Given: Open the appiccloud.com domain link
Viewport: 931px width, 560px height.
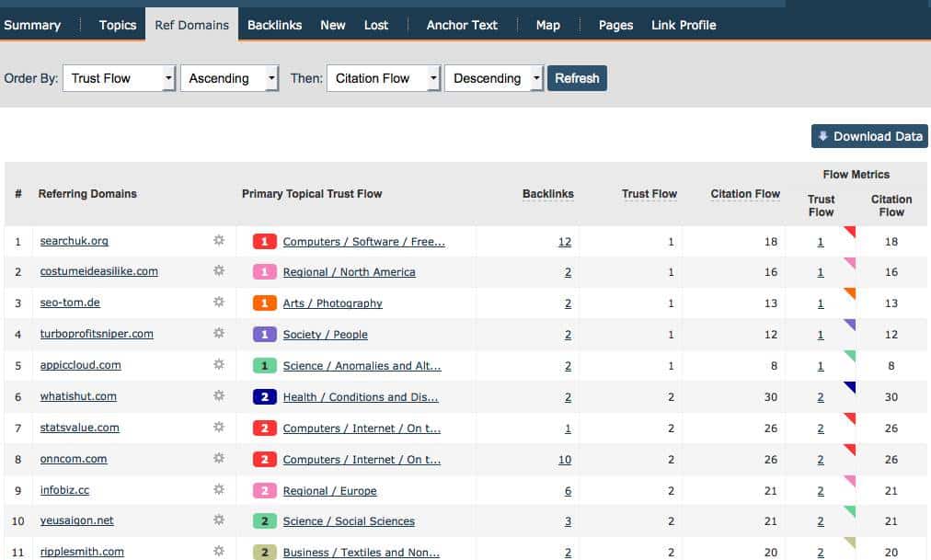Looking at the screenshot, I should [81, 365].
